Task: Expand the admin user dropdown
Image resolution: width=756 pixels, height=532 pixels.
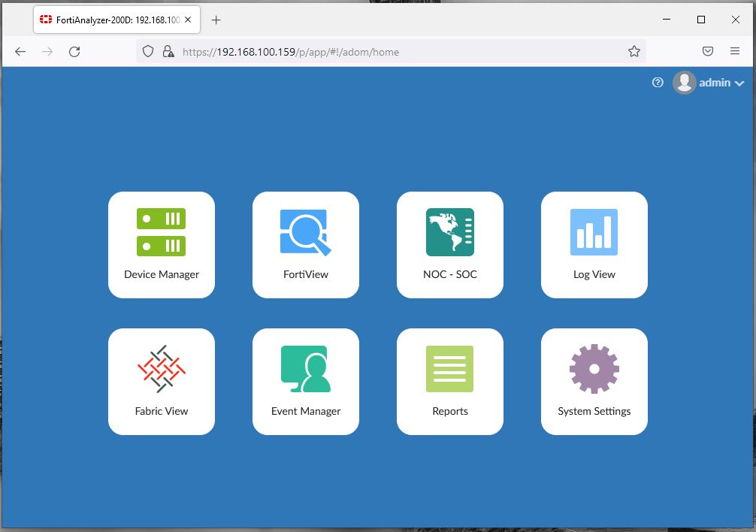Action: (721, 83)
